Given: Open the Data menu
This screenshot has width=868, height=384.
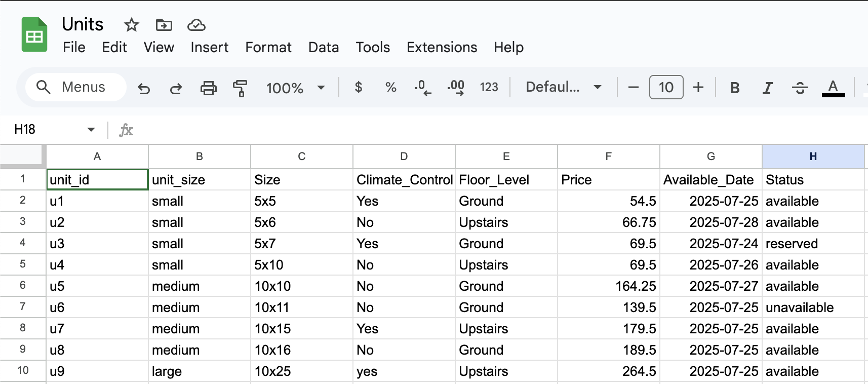Looking at the screenshot, I should pos(324,47).
